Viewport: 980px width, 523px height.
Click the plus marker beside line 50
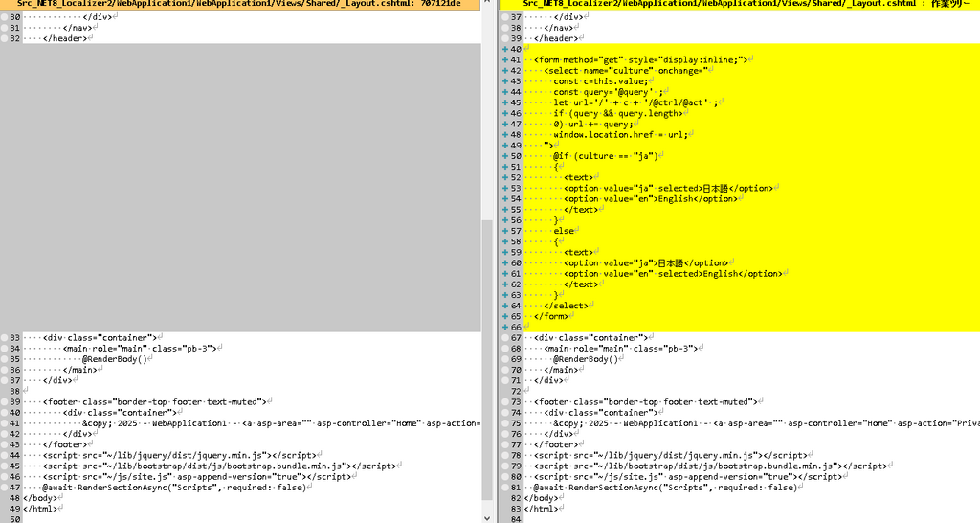pos(504,156)
